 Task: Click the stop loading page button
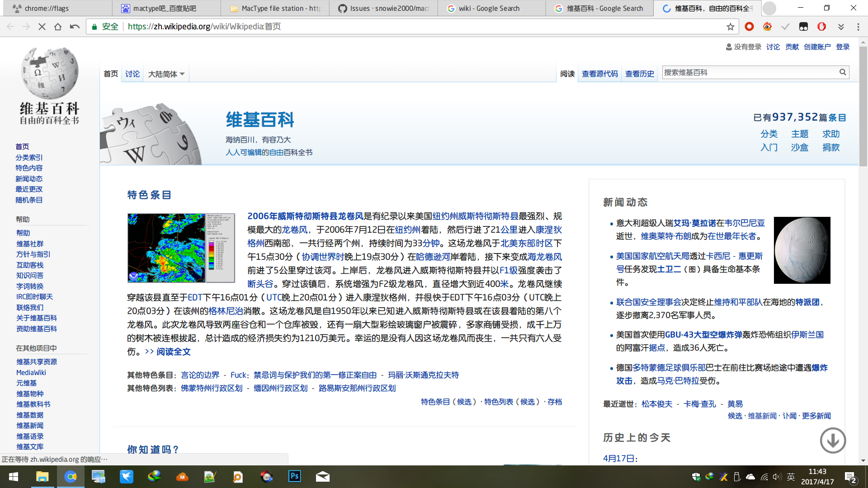42,27
